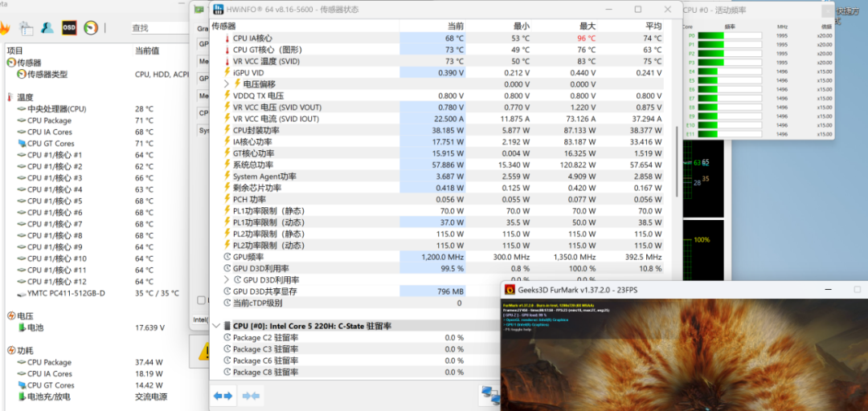Click the 当前值 column header in AIDA64
The height and width of the screenshot is (411, 868).
pos(147,51)
